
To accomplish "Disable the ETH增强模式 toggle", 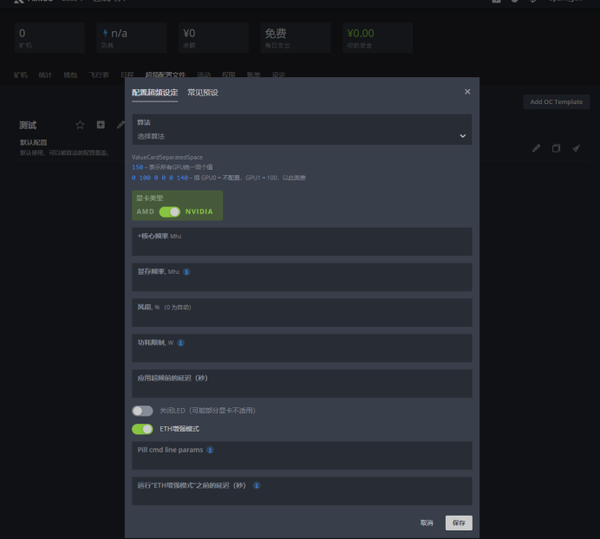I will (x=142, y=429).
